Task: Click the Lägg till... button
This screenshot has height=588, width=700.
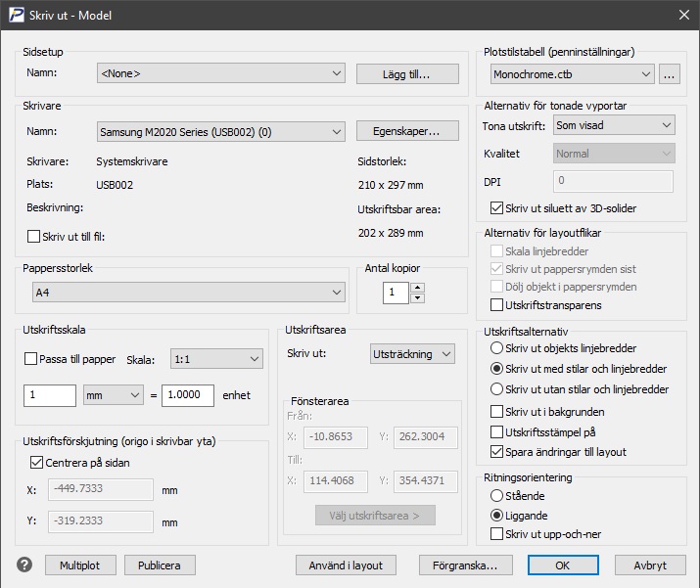Action: tap(407, 74)
